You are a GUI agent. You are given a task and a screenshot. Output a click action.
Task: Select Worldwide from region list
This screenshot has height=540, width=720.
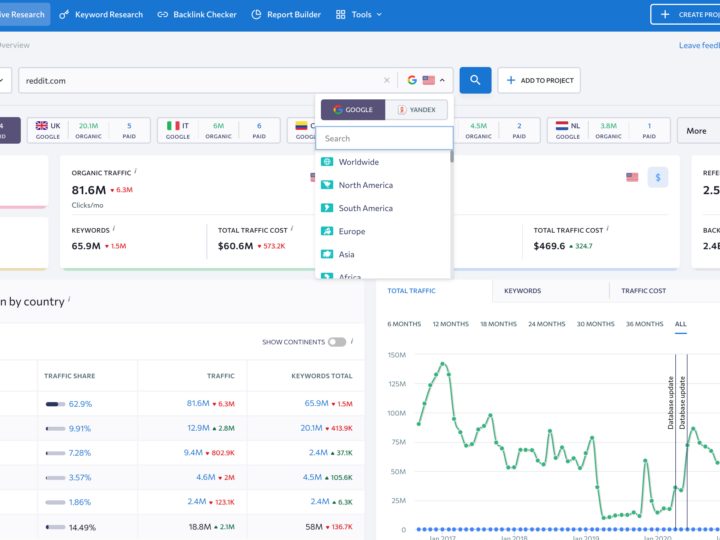pyautogui.click(x=383, y=162)
